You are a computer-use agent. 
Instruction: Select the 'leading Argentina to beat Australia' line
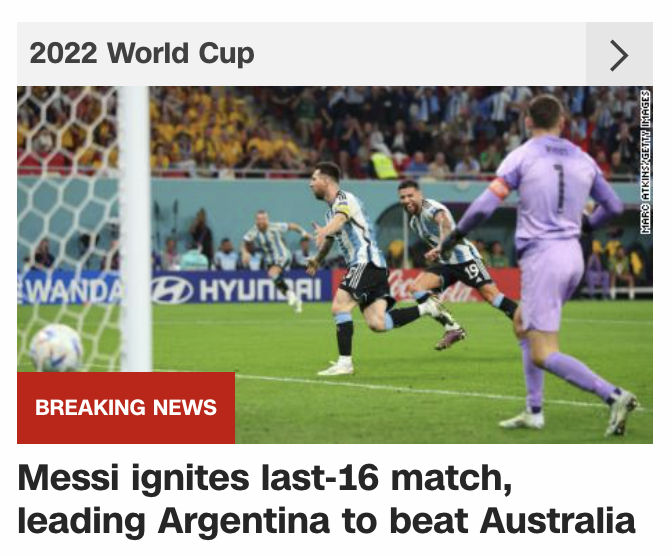click(326, 521)
